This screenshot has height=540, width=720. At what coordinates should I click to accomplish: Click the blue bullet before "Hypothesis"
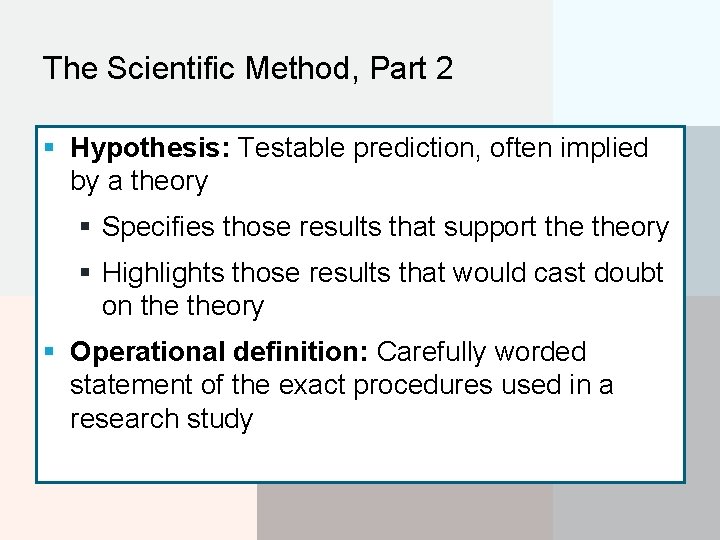tap(50, 147)
